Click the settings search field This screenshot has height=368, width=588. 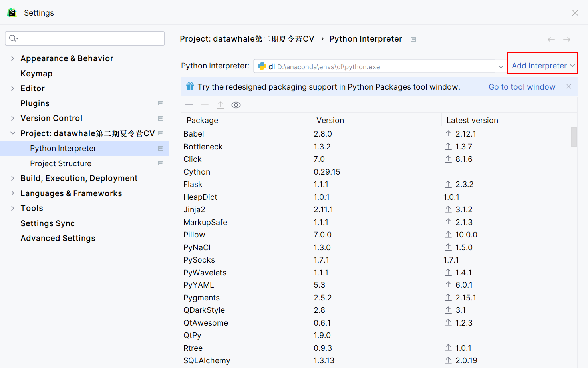click(x=85, y=38)
